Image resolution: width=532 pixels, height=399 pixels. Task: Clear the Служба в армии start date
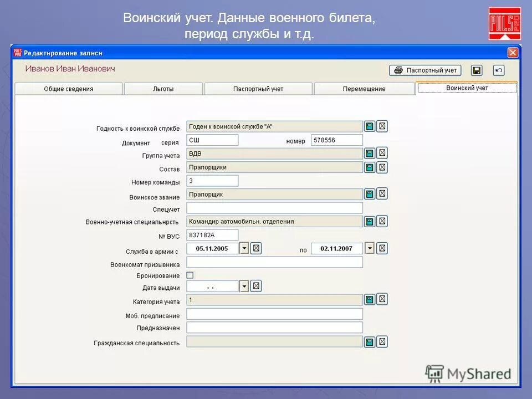[x=255, y=248]
